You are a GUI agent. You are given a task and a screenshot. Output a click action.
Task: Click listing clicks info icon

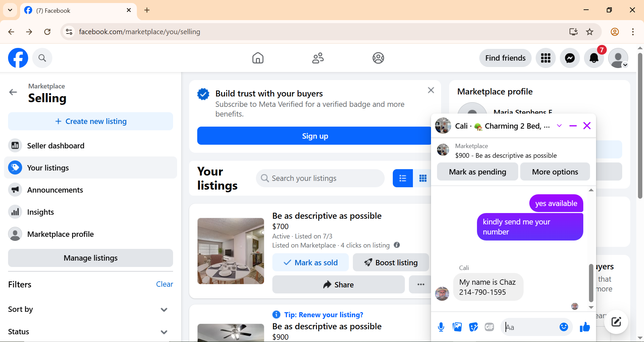point(397,245)
